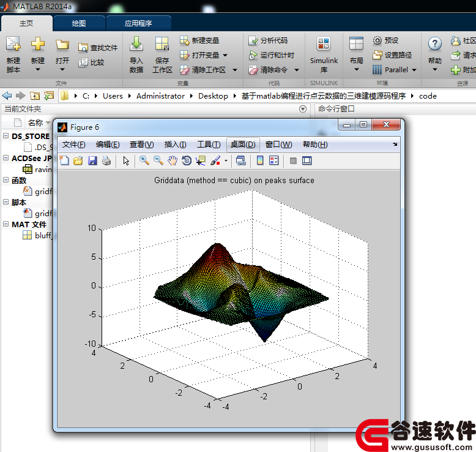Open the Clear Commands (清除命令) dropdown arrow
The height and width of the screenshot is (452, 476).
tap(297, 70)
